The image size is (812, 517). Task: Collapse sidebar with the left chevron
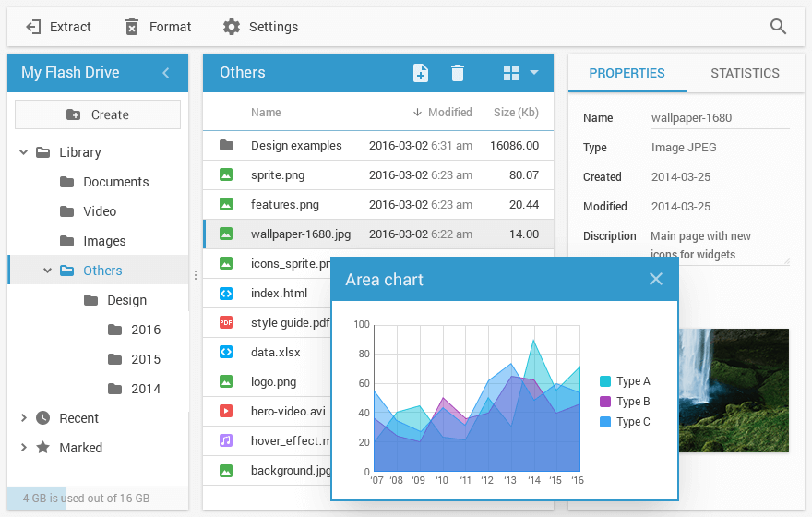pyautogui.click(x=166, y=73)
